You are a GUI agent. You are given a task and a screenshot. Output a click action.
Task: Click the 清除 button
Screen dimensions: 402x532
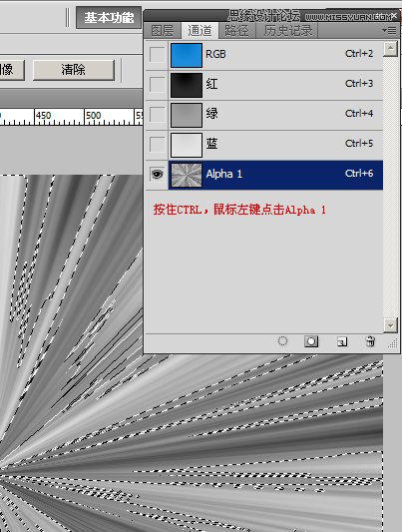(74, 70)
